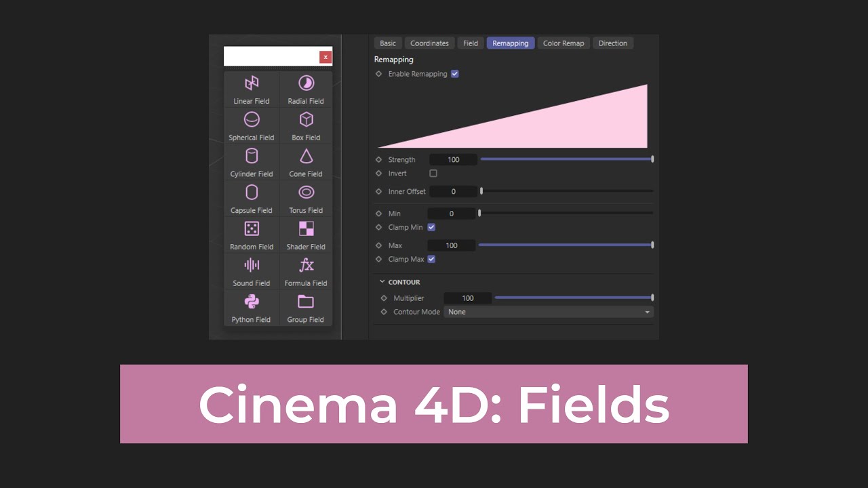Click the Invert keyframe diamond

(379, 174)
